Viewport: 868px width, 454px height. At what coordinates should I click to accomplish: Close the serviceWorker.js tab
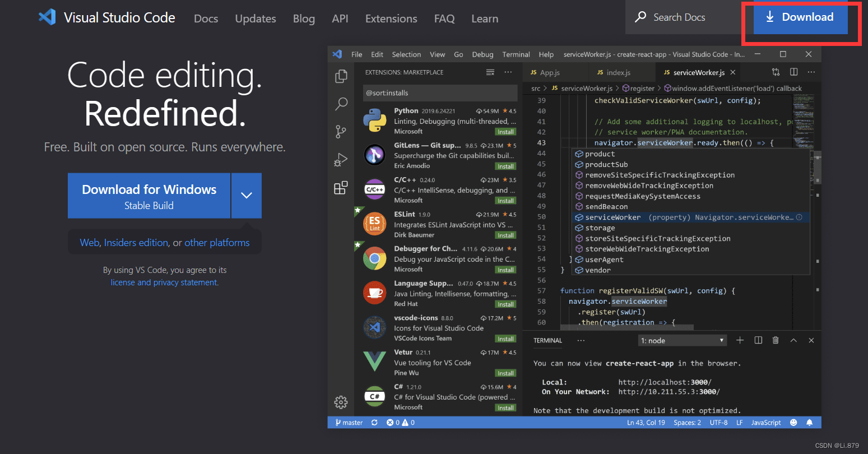[x=733, y=72]
